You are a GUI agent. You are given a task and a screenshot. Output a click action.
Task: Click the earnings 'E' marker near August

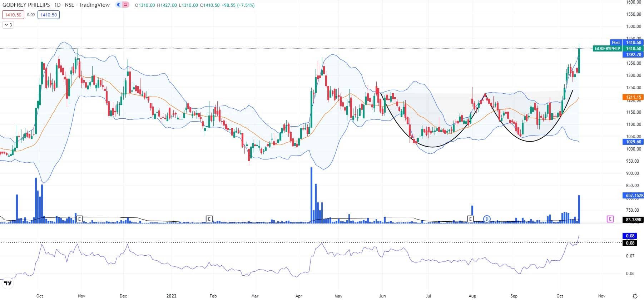coord(471,218)
